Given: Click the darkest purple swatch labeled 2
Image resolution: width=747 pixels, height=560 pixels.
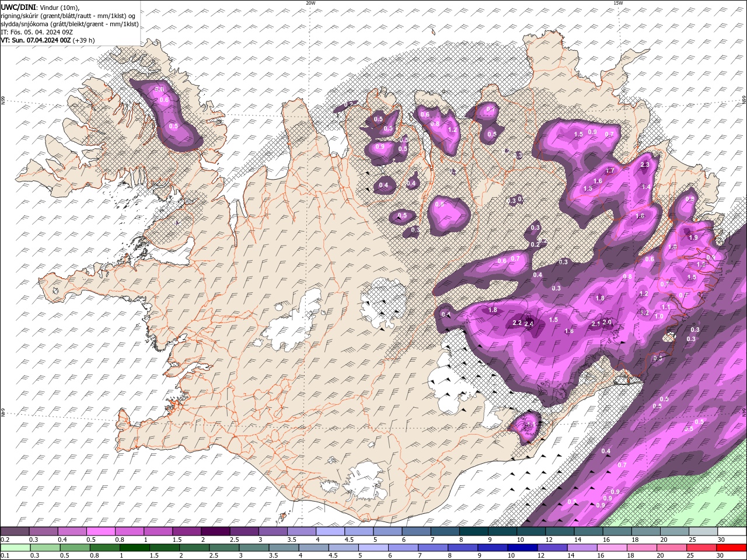Looking at the screenshot, I should (215, 531).
